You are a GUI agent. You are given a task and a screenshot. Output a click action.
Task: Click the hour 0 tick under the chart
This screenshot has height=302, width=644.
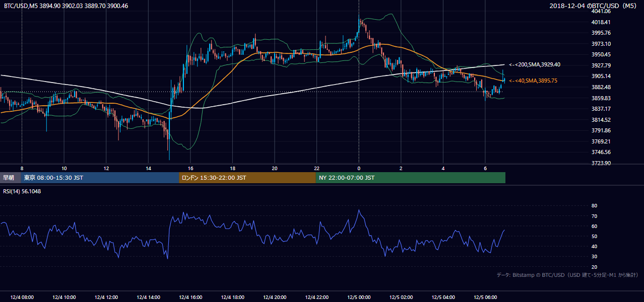(359, 168)
